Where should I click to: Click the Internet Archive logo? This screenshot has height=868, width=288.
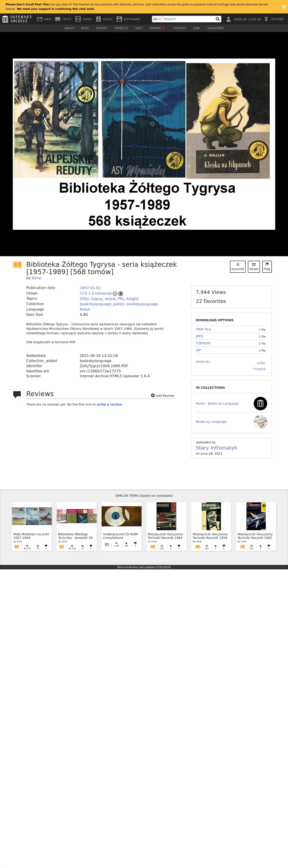pyautogui.click(x=17, y=19)
